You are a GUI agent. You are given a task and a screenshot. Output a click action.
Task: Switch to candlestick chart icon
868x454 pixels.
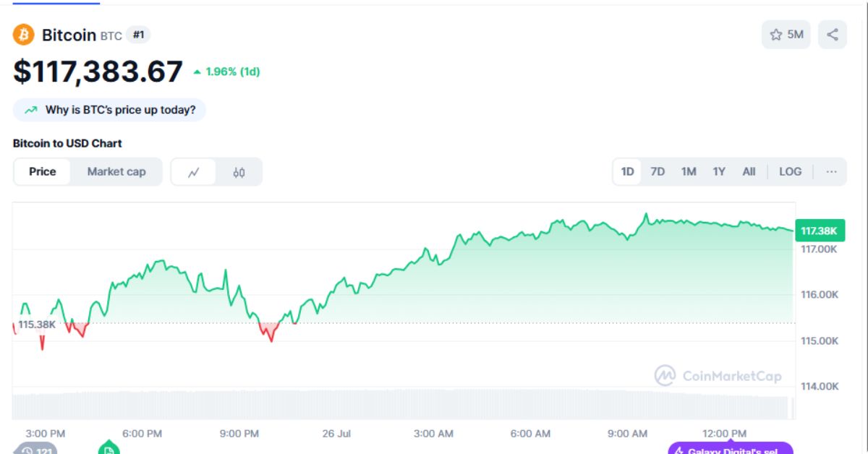click(x=239, y=172)
